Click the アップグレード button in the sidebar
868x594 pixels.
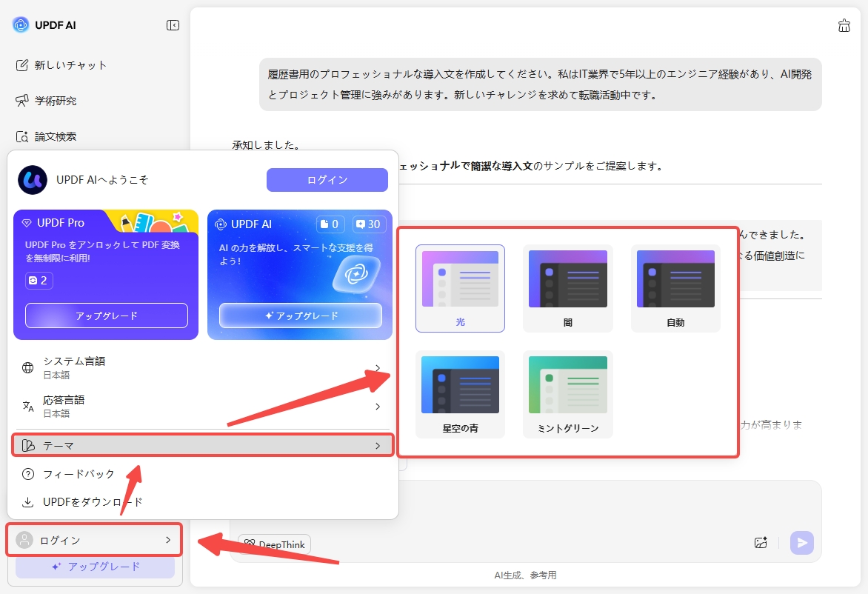point(96,567)
